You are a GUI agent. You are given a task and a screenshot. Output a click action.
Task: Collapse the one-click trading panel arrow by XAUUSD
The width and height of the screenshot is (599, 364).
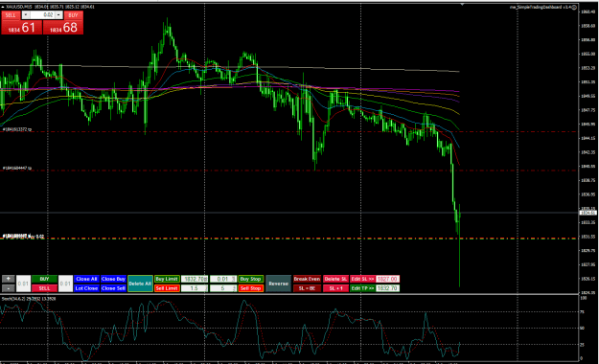[3, 7]
